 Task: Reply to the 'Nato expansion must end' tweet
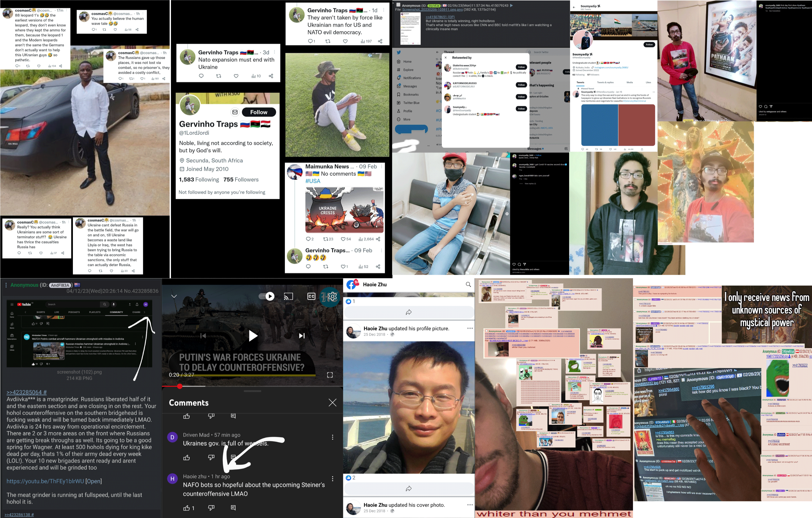coord(201,76)
